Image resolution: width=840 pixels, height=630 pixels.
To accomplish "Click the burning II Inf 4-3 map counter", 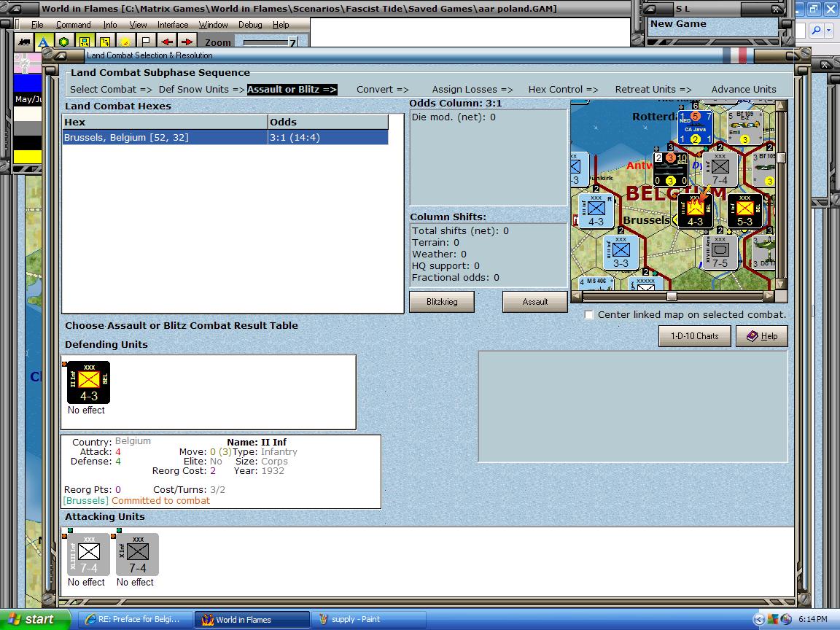I will pyautogui.click(x=695, y=211).
